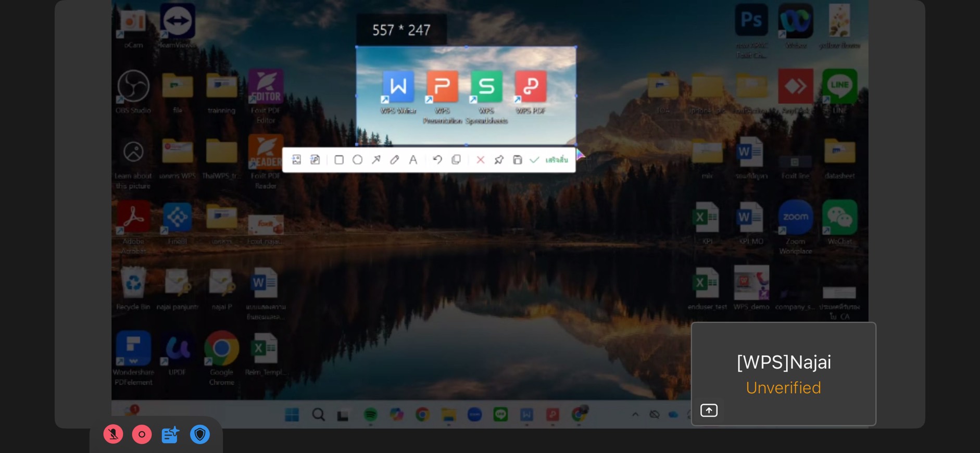
Task: Undo the last screenshot annotation
Action: (x=437, y=160)
